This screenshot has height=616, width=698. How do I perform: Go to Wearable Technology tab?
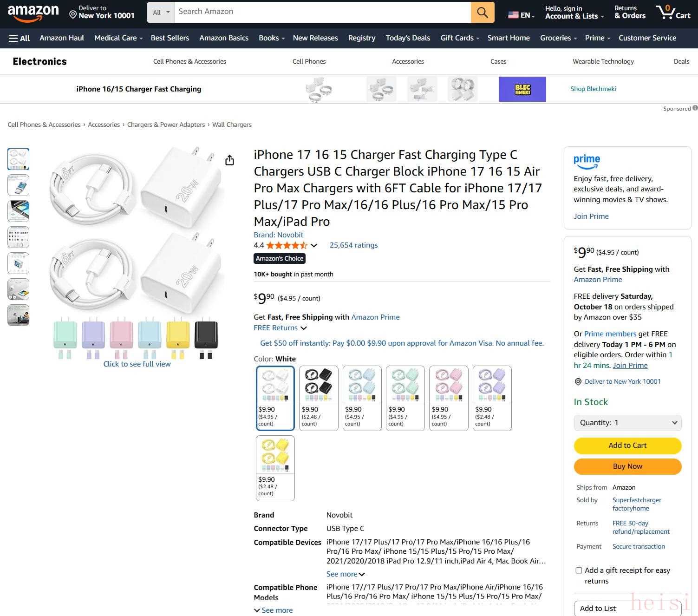click(x=603, y=61)
